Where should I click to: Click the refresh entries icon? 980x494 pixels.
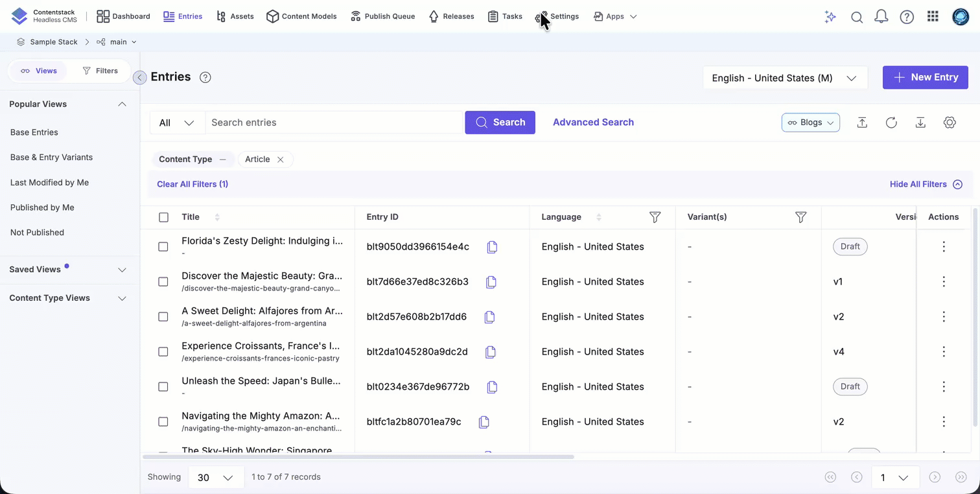891,123
